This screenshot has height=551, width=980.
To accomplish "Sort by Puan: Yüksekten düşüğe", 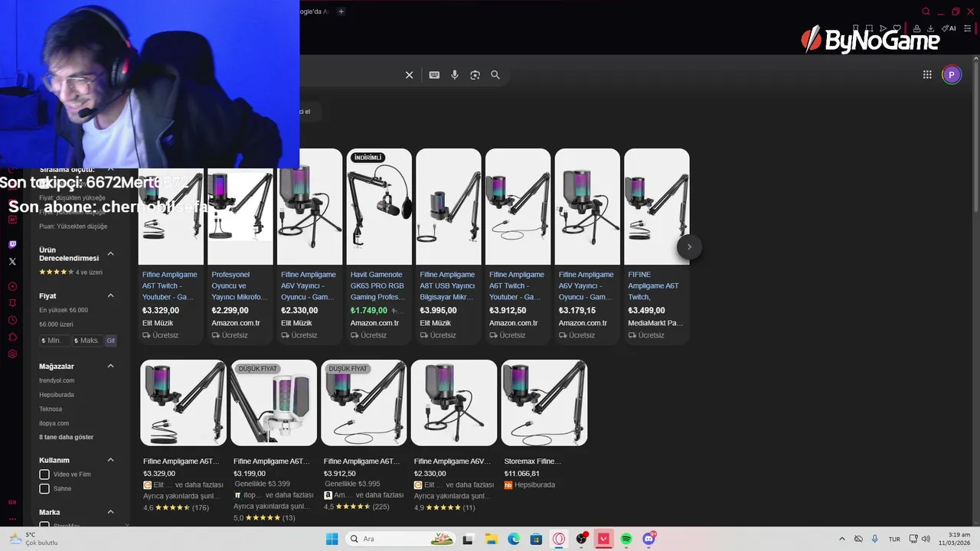I will tap(73, 227).
